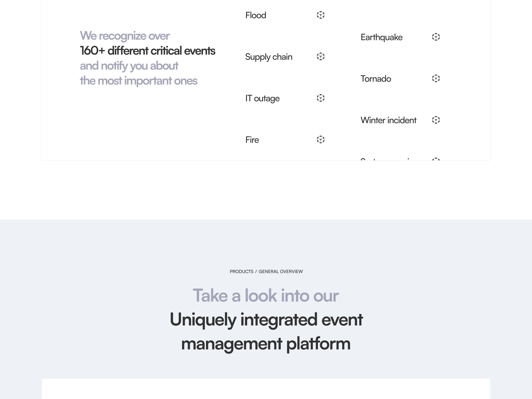Image resolution: width=532 pixels, height=399 pixels.
Task: Click the Uniquely integrated event management platform heading
Action: (266, 332)
